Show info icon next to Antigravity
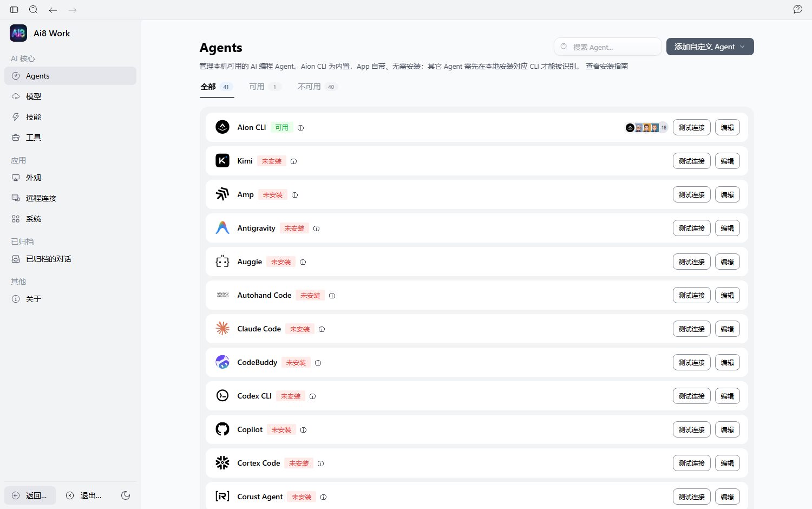Screen dimensions: 812x509 (317, 229)
